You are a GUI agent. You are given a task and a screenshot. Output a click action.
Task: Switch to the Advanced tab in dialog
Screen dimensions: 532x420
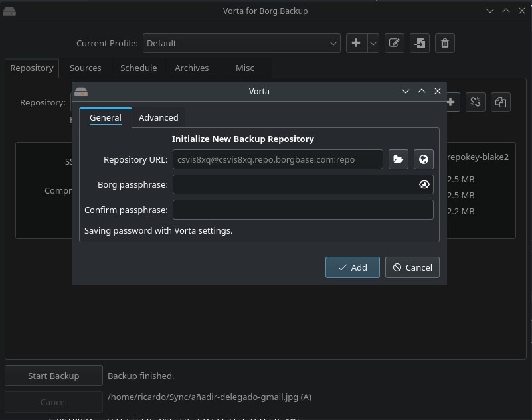point(159,118)
